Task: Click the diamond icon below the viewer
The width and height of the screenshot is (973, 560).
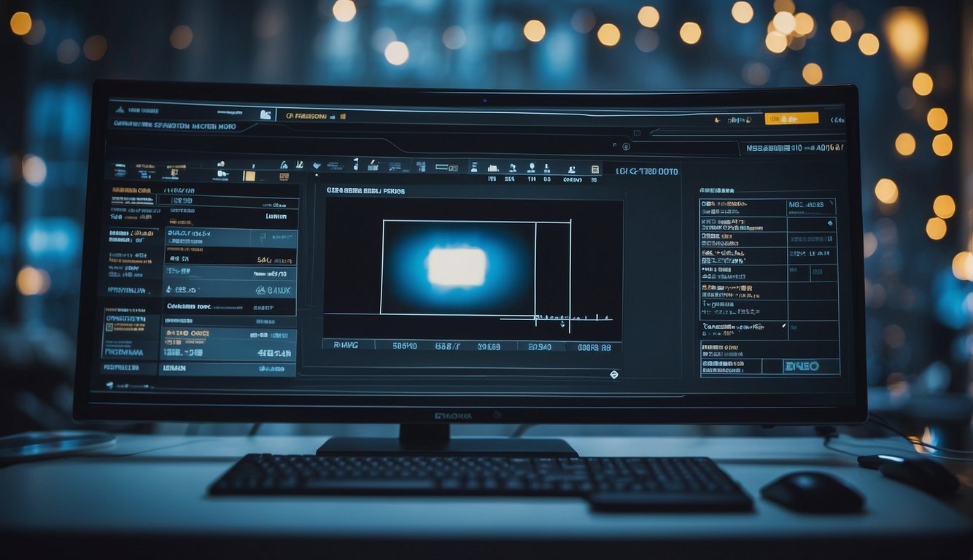Action: [x=613, y=374]
